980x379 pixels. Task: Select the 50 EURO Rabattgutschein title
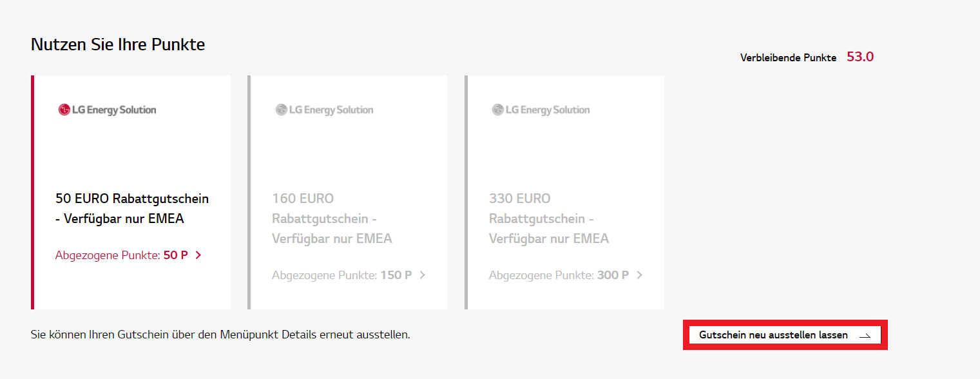click(x=132, y=208)
